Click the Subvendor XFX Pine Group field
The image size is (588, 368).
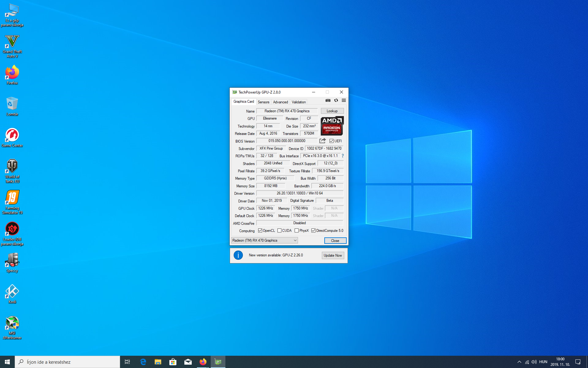click(x=271, y=148)
